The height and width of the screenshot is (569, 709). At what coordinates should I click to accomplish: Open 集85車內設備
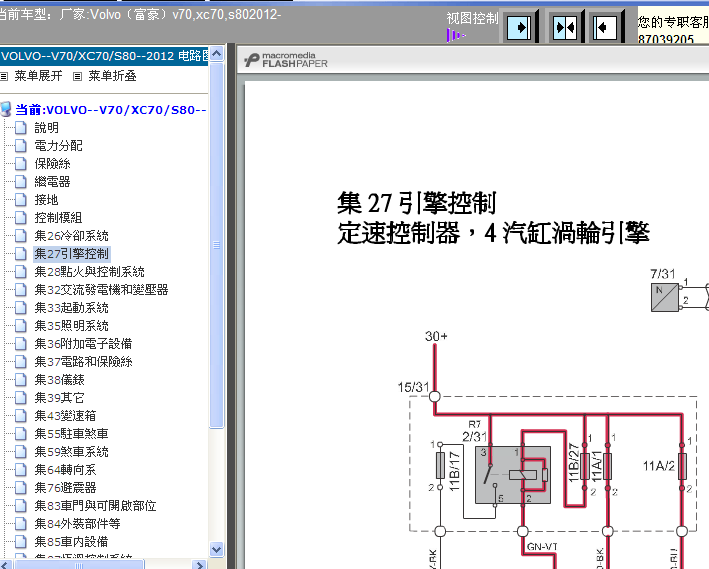(71, 541)
